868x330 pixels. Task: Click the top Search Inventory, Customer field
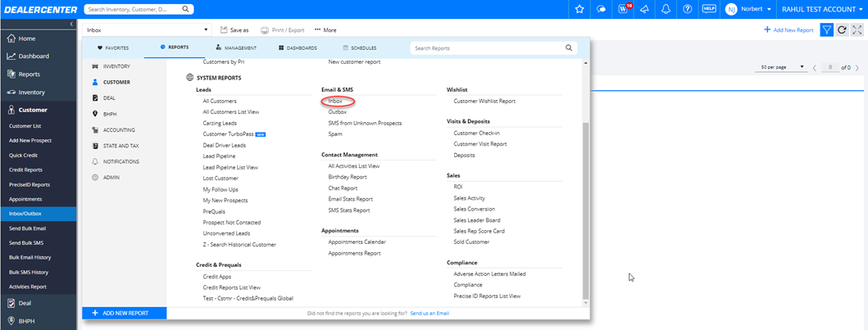(133, 9)
